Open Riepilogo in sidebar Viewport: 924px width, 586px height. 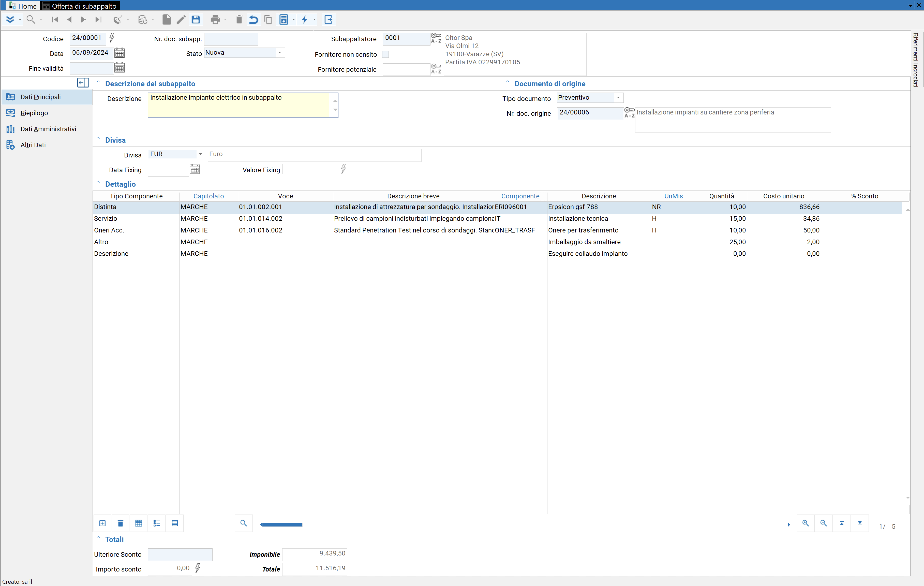click(x=47, y=113)
